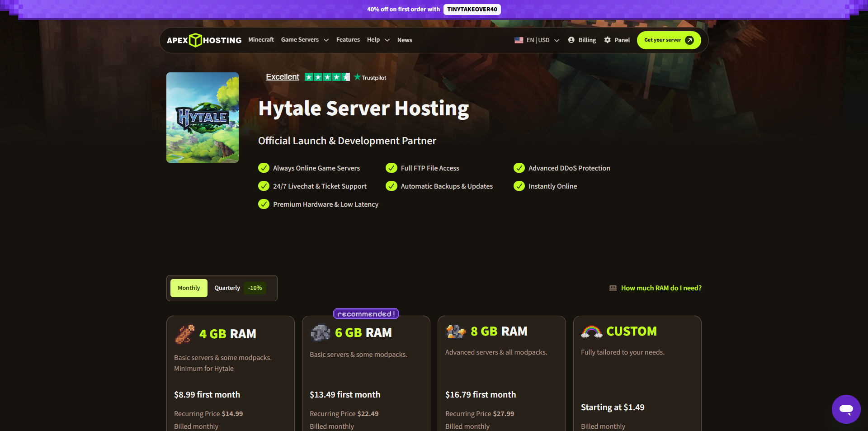The width and height of the screenshot is (868, 431).
Task: Click Advanced servers & all modpacks text
Action: [x=496, y=352]
